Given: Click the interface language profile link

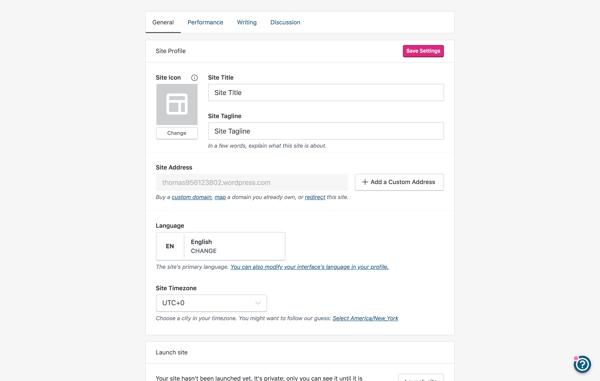Looking at the screenshot, I should point(309,267).
